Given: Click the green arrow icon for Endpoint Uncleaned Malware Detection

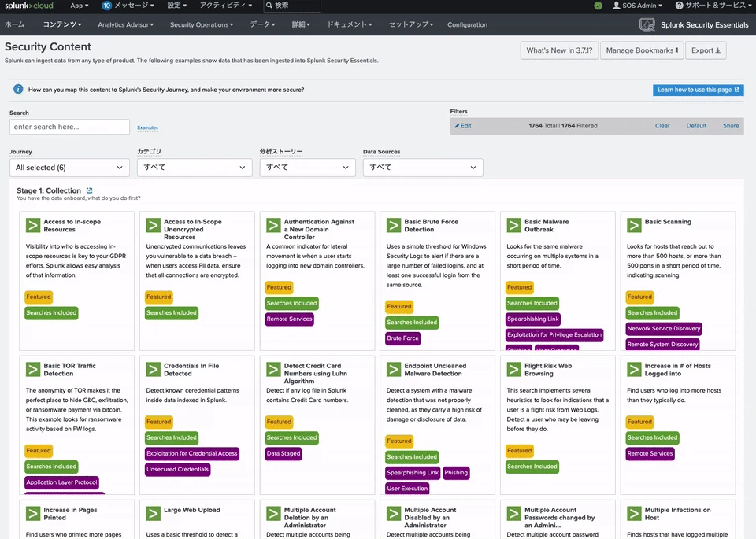Looking at the screenshot, I should (x=394, y=370).
